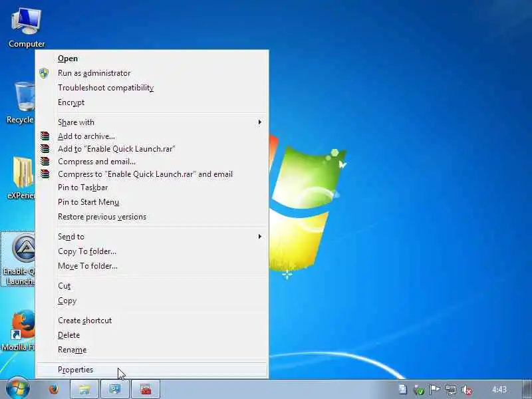
Task: Select Pin to Start Menu
Action: (x=152, y=202)
